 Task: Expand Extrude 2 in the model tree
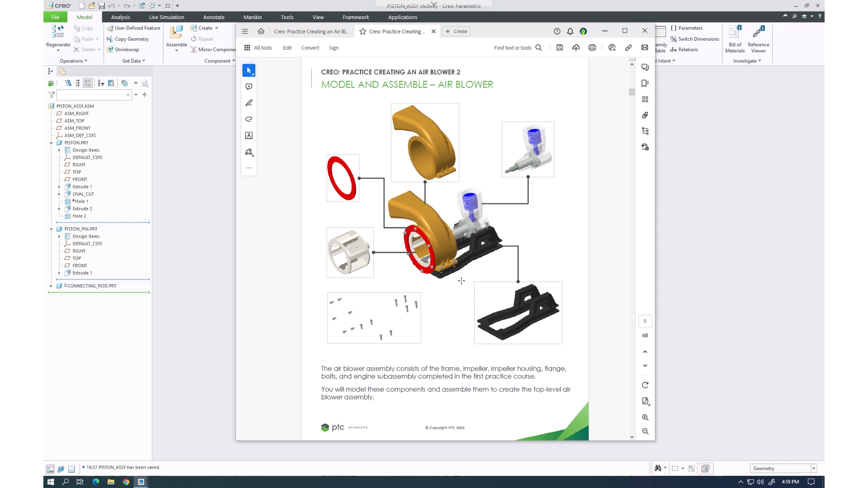pos(59,209)
